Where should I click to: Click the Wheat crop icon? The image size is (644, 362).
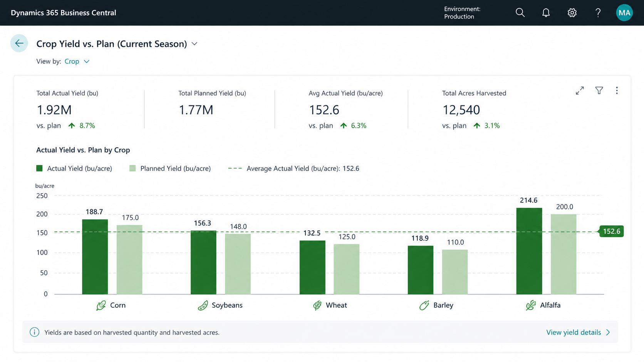(x=317, y=305)
